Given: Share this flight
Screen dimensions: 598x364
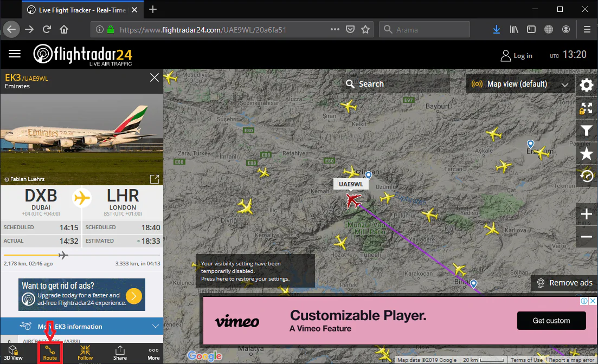Looking at the screenshot, I should (120, 353).
